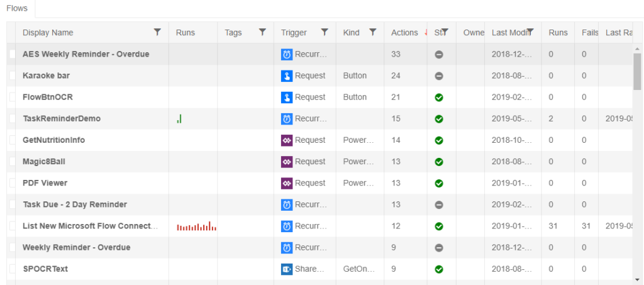Open the Kind column filter dropdown
644x285 pixels.
[x=372, y=32]
